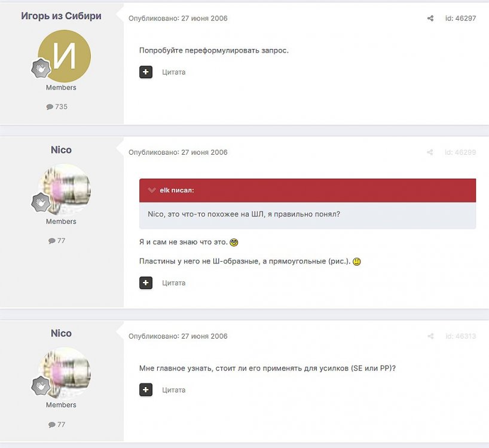Open Игорь из Сибири profile name
The height and width of the screenshot is (448, 489).
61,16
